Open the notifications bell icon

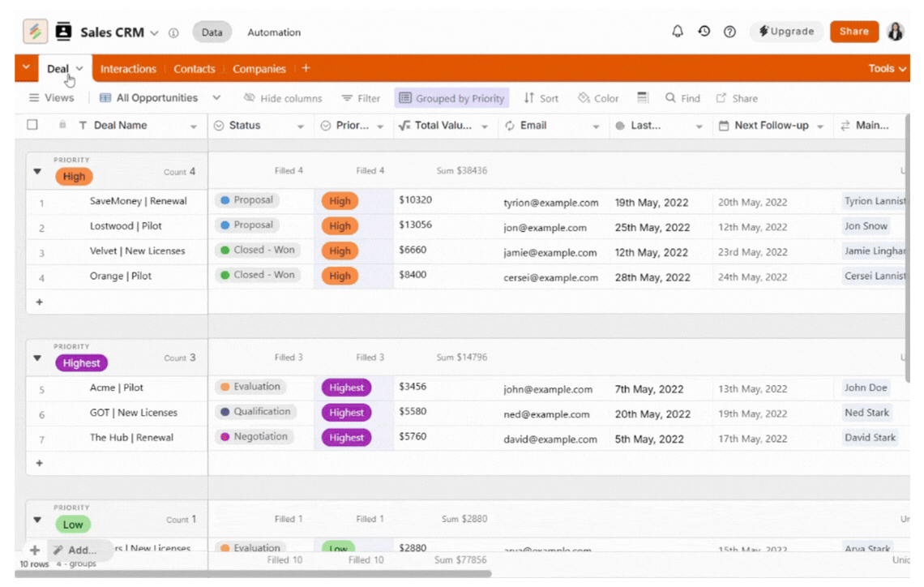(678, 32)
